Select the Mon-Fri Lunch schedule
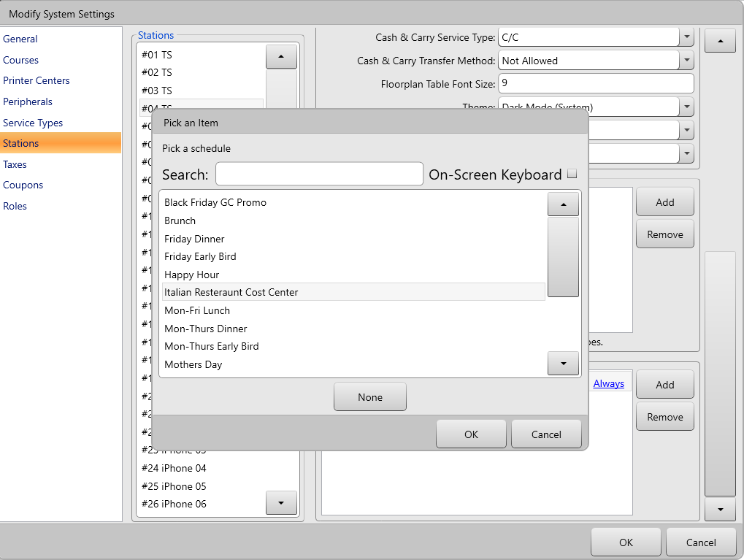 pyautogui.click(x=353, y=310)
